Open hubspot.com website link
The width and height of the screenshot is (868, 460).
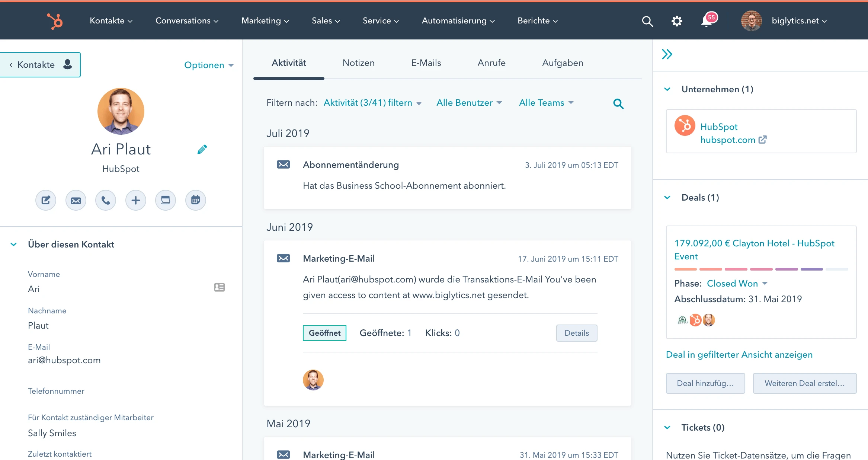pyautogui.click(x=728, y=140)
